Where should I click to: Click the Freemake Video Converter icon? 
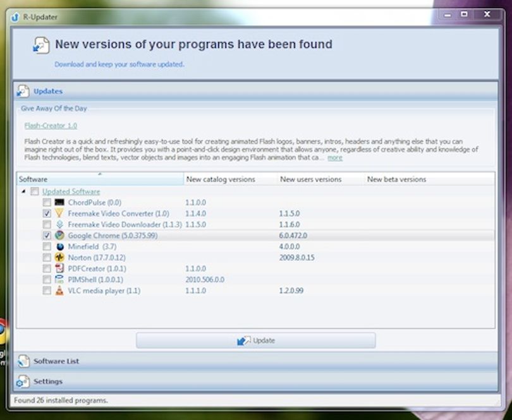coord(59,213)
